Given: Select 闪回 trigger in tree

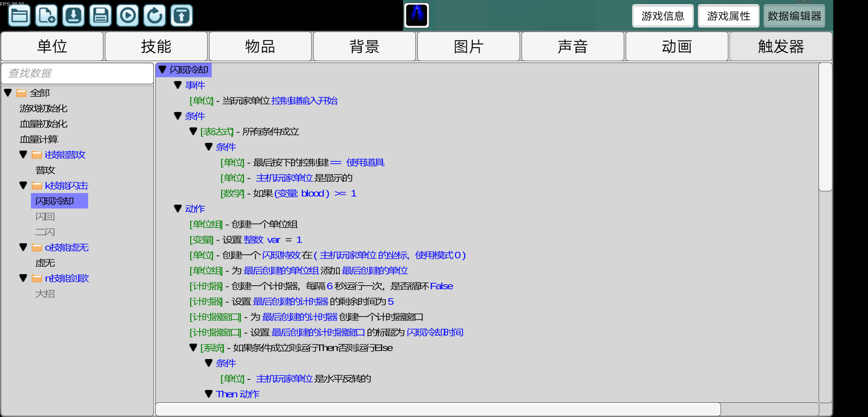Looking at the screenshot, I should [x=45, y=217].
